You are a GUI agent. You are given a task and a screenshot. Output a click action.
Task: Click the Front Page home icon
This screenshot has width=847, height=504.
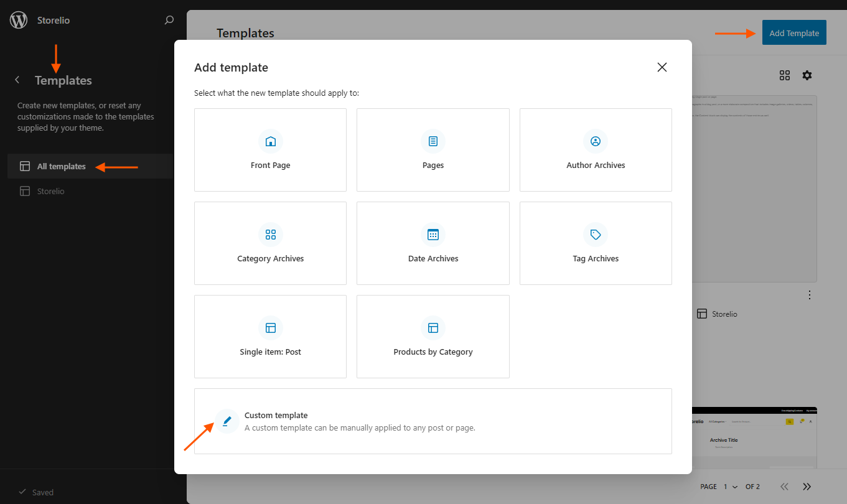click(271, 141)
